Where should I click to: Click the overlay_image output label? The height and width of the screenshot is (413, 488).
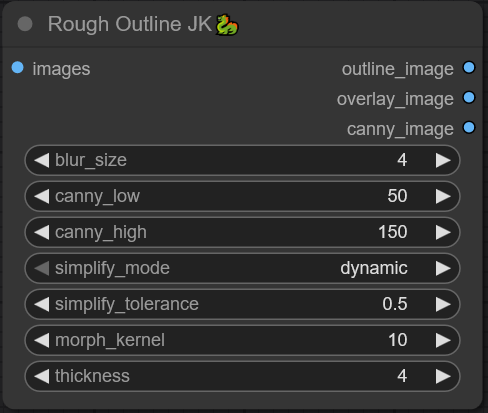click(x=395, y=99)
